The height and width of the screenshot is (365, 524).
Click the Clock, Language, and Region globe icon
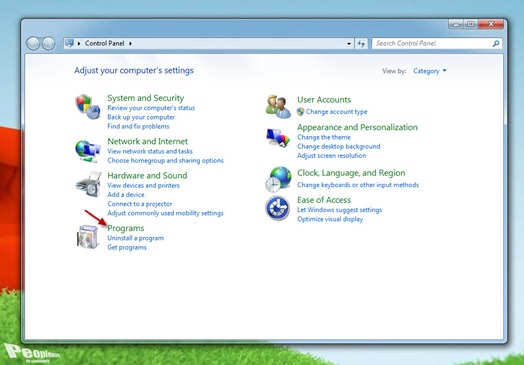(x=278, y=179)
